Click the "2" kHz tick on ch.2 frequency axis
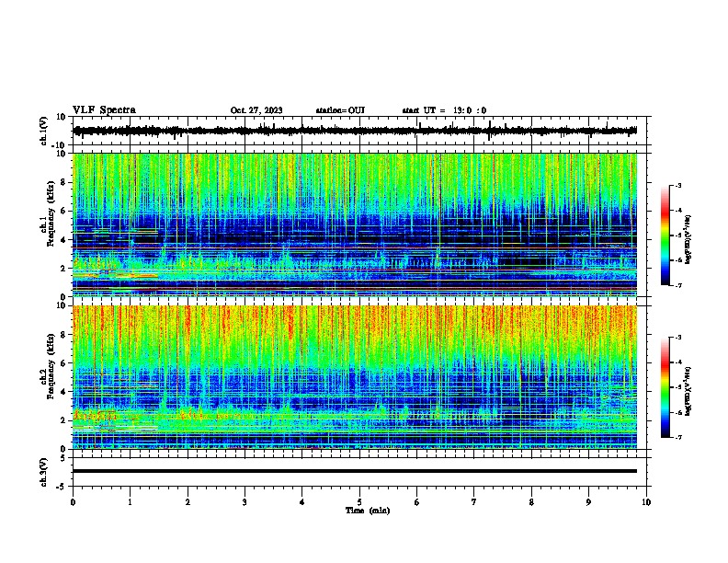The image size is (728, 563). pos(63,420)
